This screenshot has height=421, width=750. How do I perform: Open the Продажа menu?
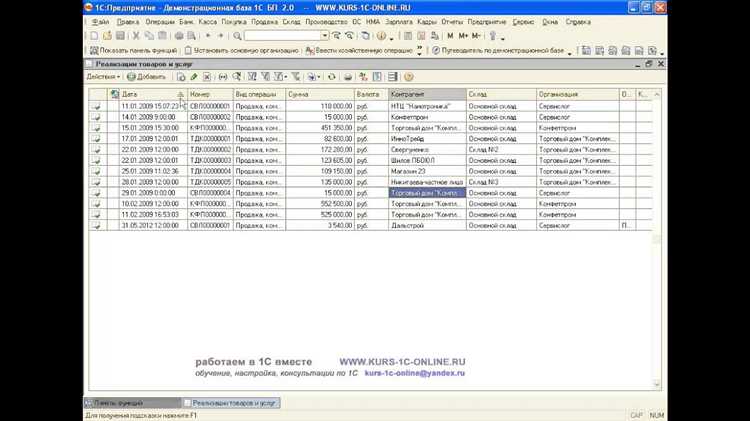[265, 22]
